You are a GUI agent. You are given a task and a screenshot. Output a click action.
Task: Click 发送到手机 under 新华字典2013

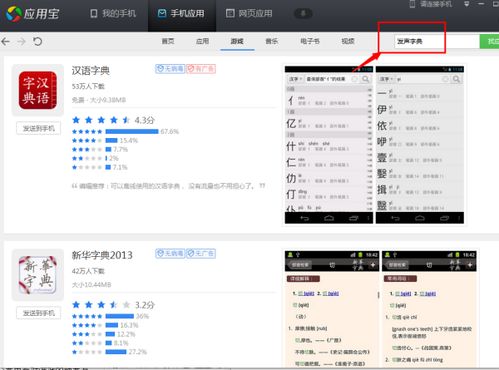click(x=39, y=313)
